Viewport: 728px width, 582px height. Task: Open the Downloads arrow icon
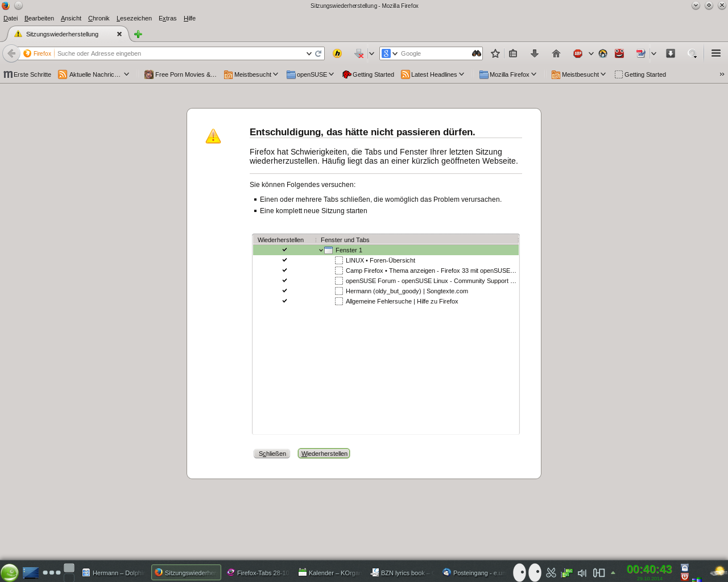tap(534, 53)
